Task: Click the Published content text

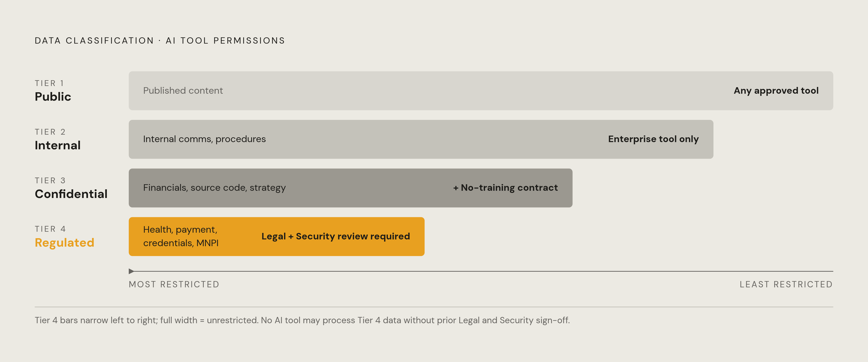Action: tap(183, 91)
